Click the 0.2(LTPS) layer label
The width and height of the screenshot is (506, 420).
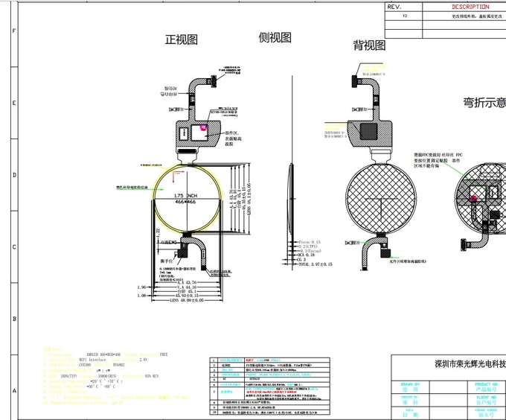(307, 246)
